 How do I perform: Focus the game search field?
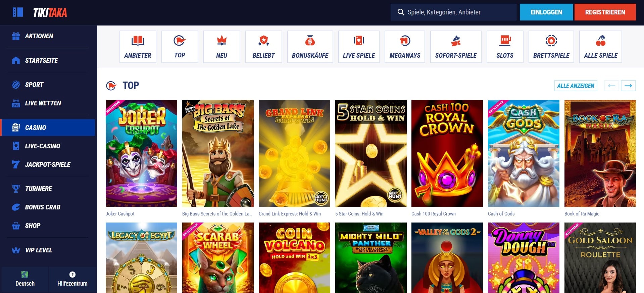click(x=453, y=12)
